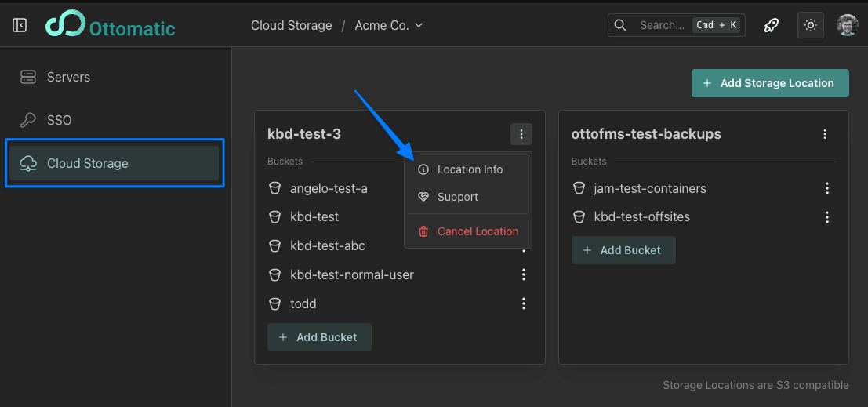Open options for the jam-test-containers bucket

click(x=827, y=188)
